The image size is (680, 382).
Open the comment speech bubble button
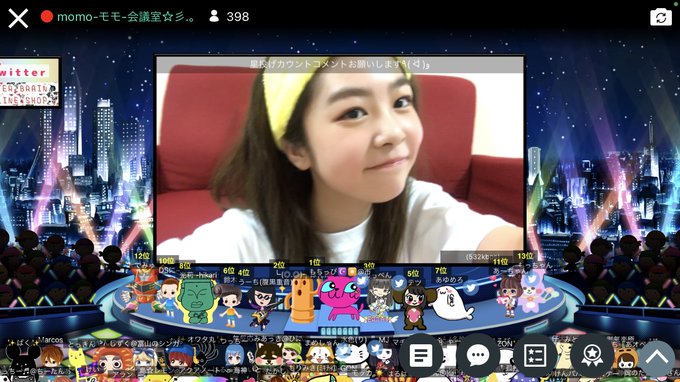click(478, 356)
